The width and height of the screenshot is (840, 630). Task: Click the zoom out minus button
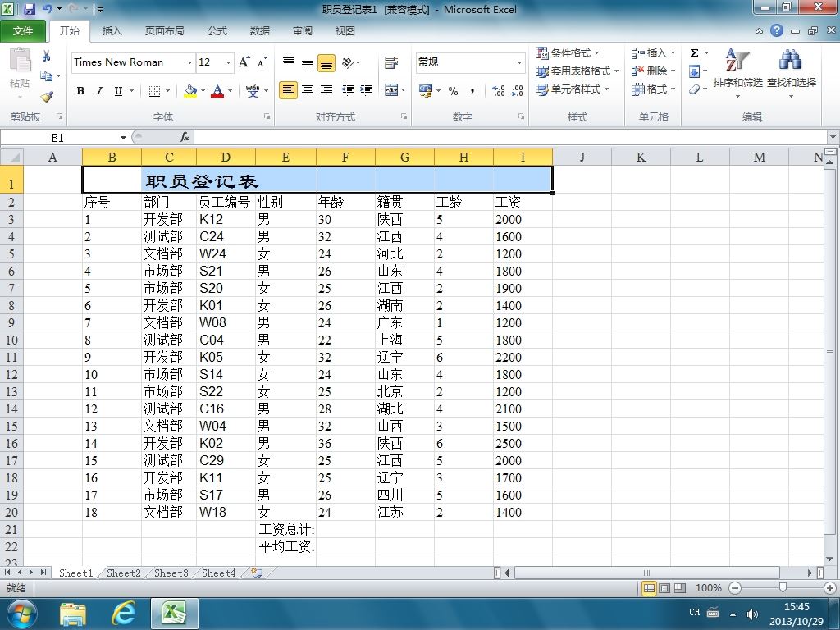[735, 588]
